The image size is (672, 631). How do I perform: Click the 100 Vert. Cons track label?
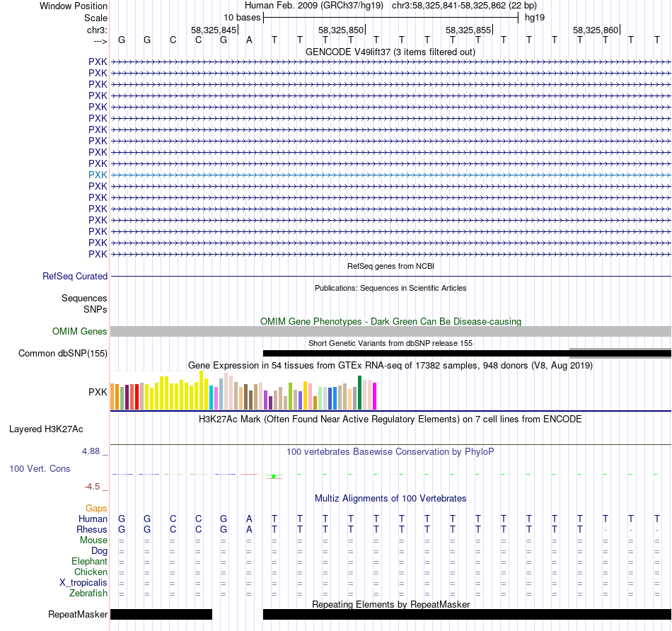(40, 468)
